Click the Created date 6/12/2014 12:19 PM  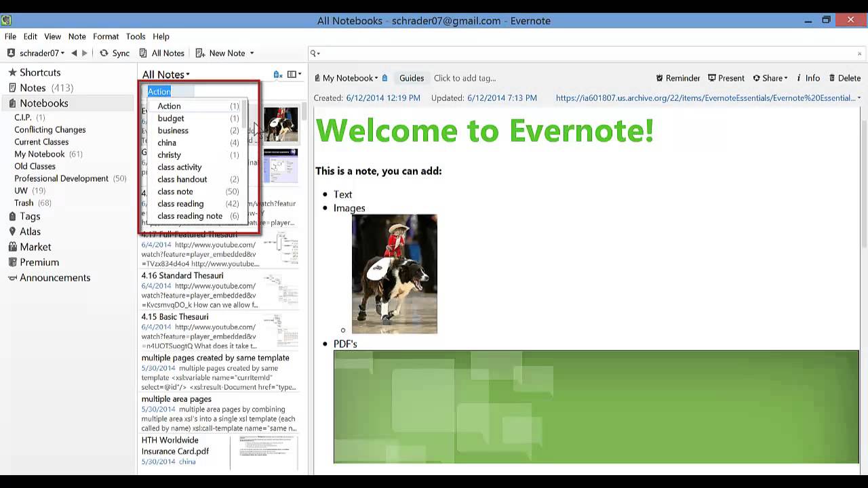click(x=383, y=98)
